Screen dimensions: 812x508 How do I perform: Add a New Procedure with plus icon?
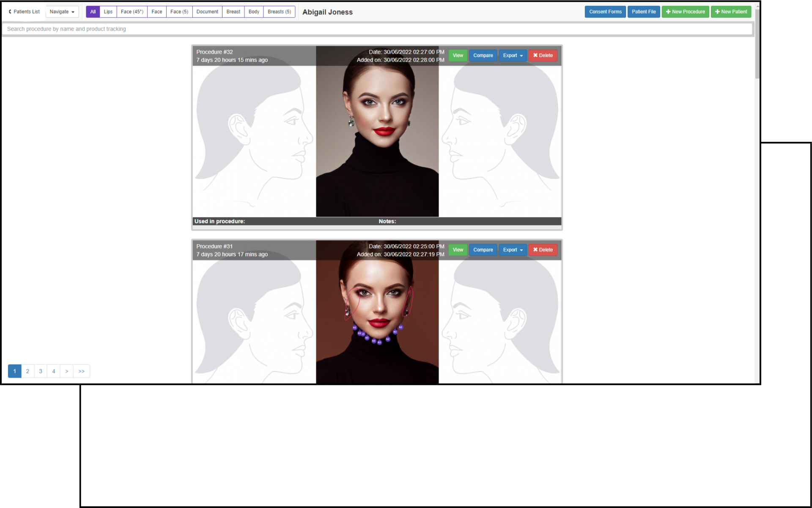(685, 12)
